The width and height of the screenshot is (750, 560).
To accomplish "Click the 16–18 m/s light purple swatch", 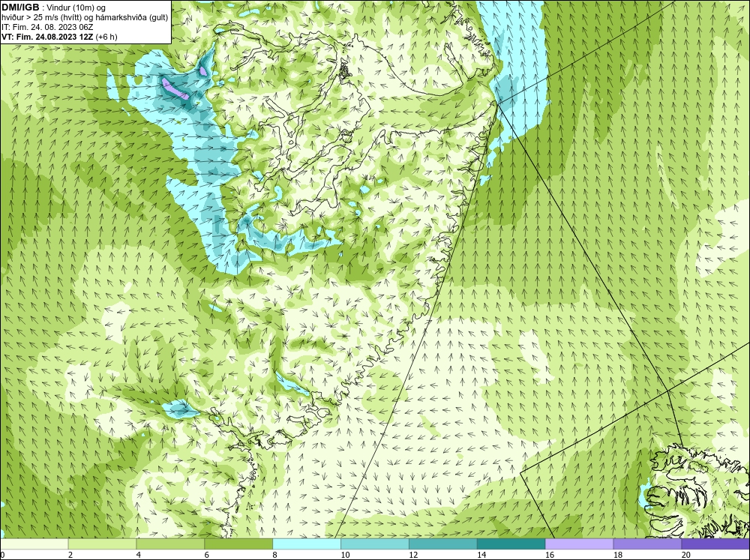I will (579, 544).
